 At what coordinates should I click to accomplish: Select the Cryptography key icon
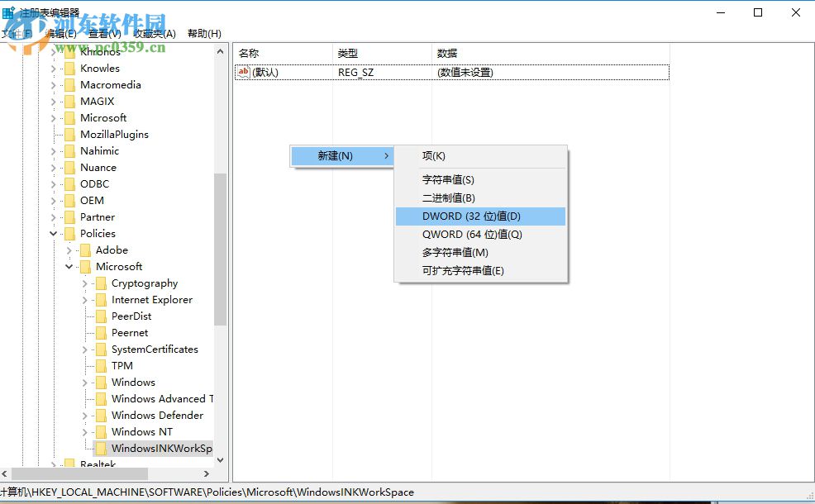[x=101, y=283]
